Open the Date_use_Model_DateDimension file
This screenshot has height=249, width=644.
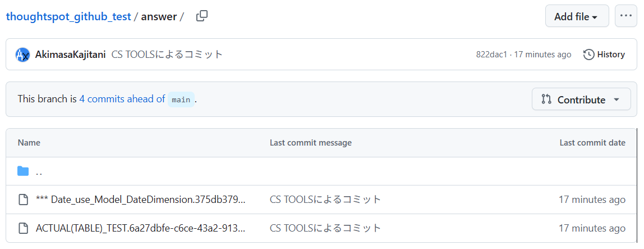coord(140,200)
